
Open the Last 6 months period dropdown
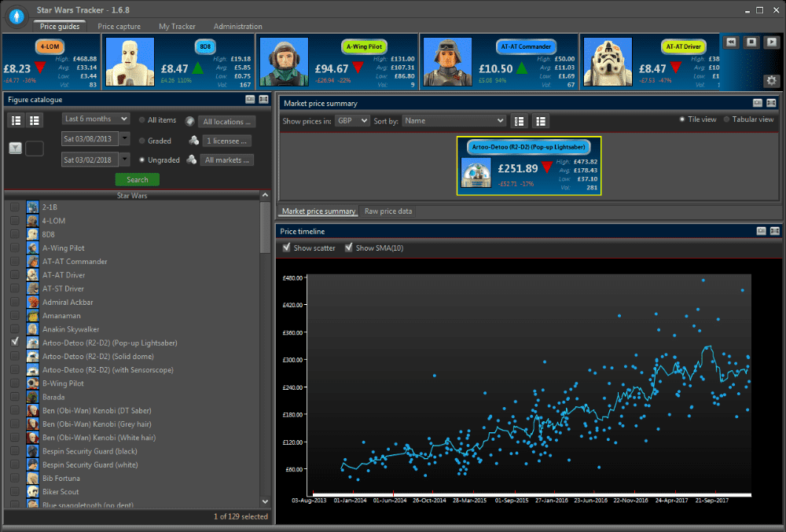[x=96, y=119]
